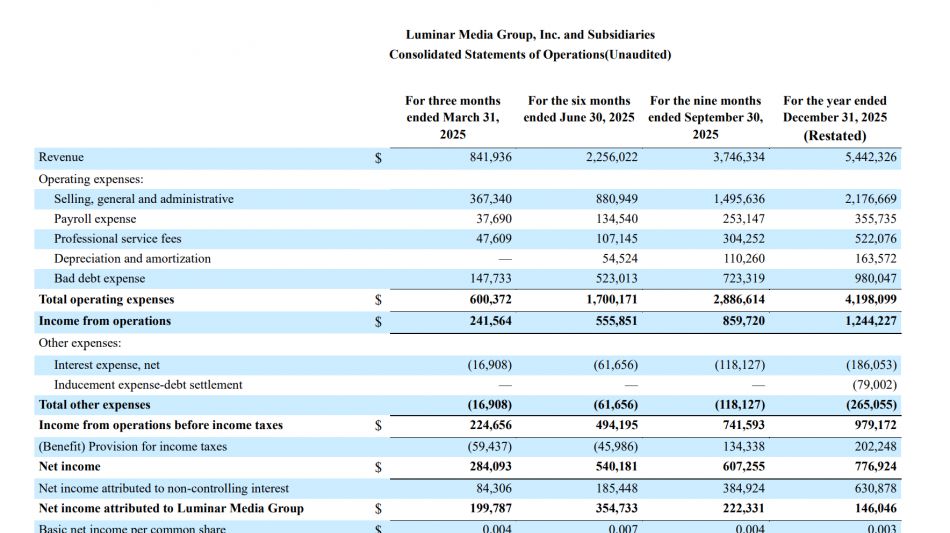950x533 pixels.
Task: Click net income value 776,924
Action: click(x=875, y=466)
